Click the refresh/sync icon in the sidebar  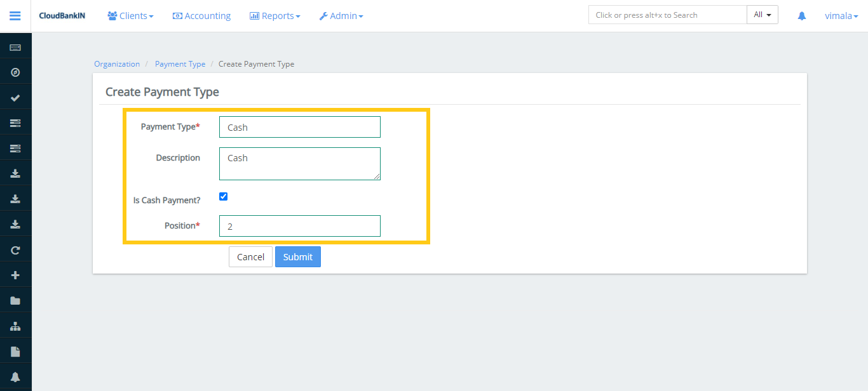tap(15, 249)
